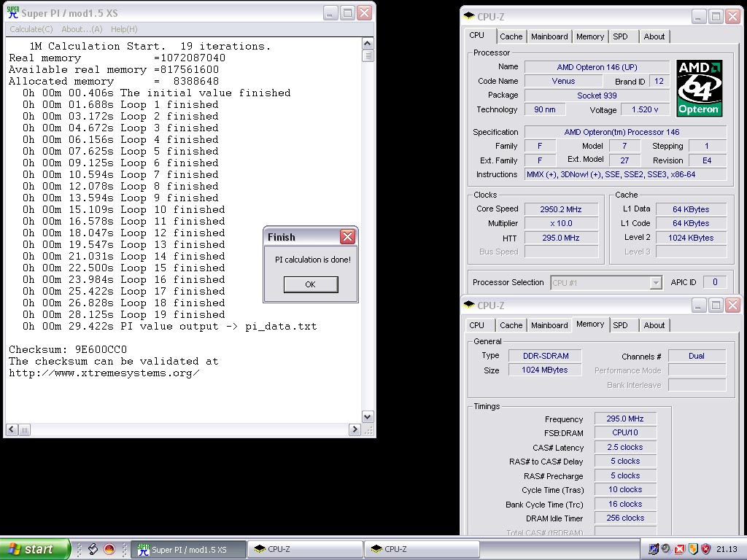747x560 pixels.
Task: Open Memory tab in upper CPU-Z
Action: [x=589, y=36]
